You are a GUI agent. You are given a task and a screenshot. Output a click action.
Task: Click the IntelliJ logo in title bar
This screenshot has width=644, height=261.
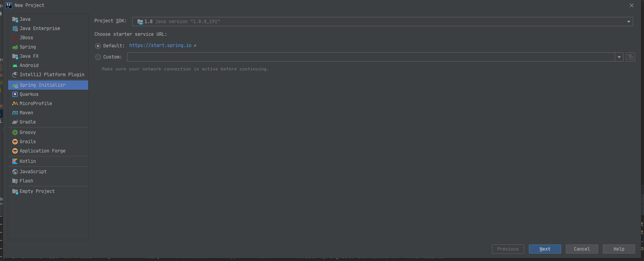[x=9, y=5]
